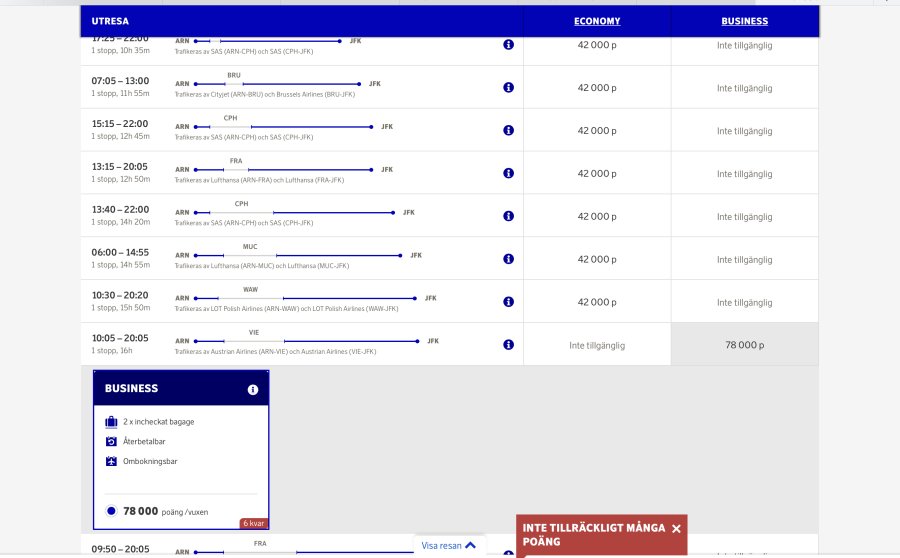Click info icon in Business fare card header
Image resolution: width=900 pixels, height=558 pixels.
[253, 390]
